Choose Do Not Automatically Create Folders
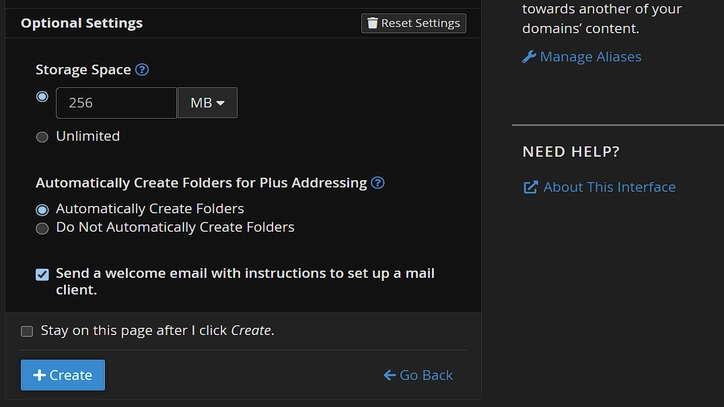 coord(42,228)
